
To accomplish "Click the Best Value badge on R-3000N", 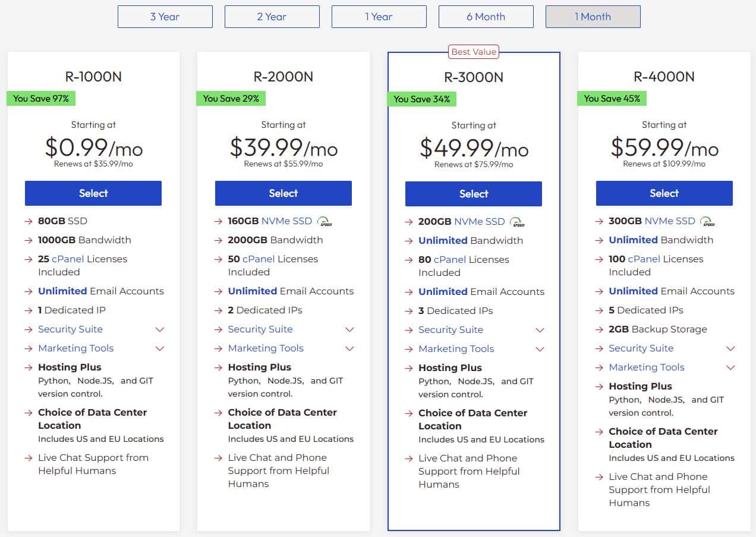I will tap(474, 52).
